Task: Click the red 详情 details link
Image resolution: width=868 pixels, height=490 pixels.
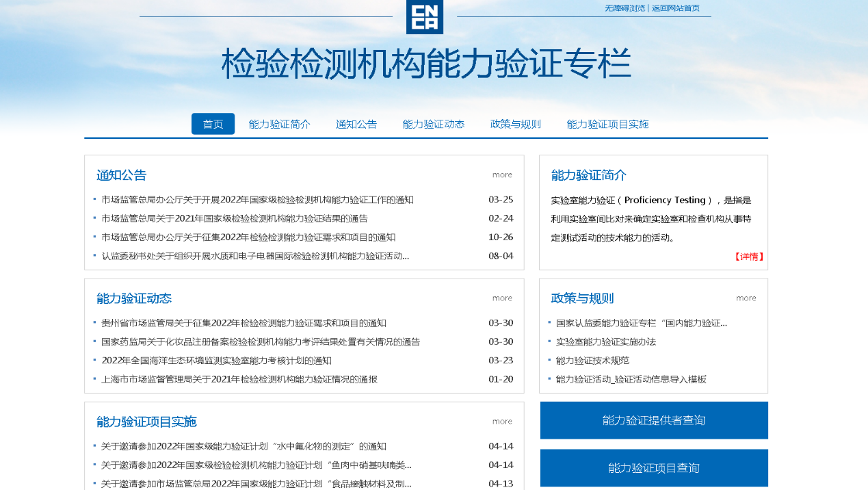Action: click(x=749, y=257)
